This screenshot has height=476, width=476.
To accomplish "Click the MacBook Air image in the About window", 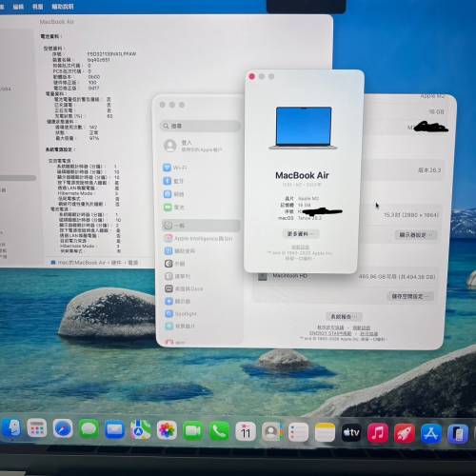I will pos(304,129).
